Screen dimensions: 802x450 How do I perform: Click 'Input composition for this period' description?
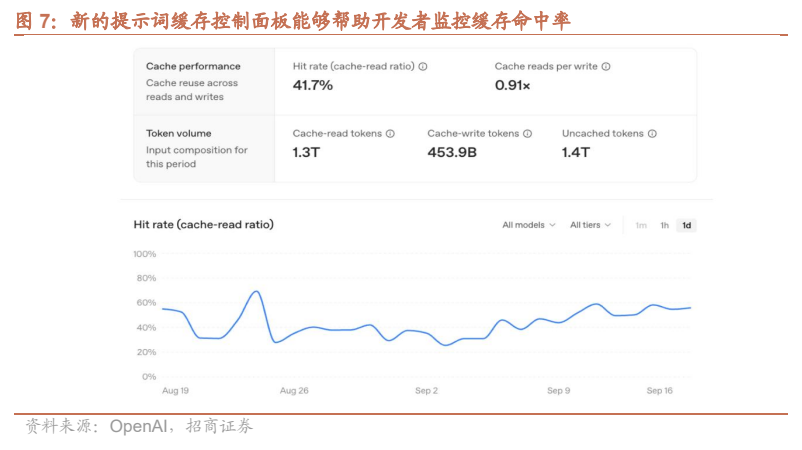[196, 157]
